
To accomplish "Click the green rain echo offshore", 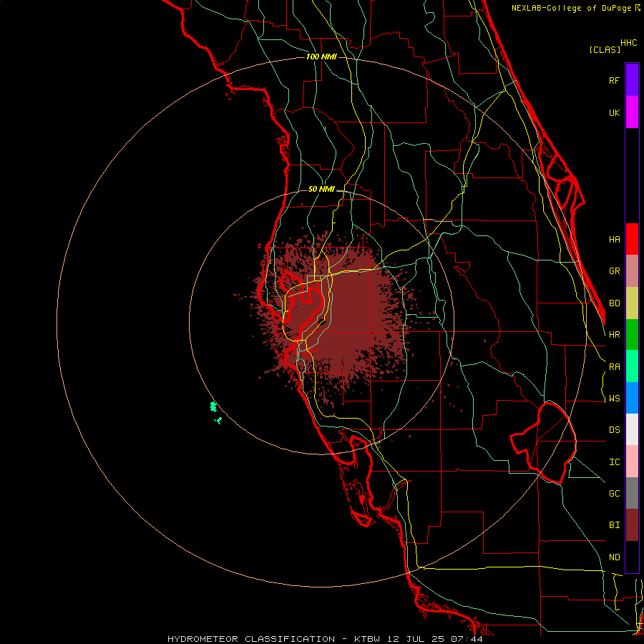I will point(213,407).
